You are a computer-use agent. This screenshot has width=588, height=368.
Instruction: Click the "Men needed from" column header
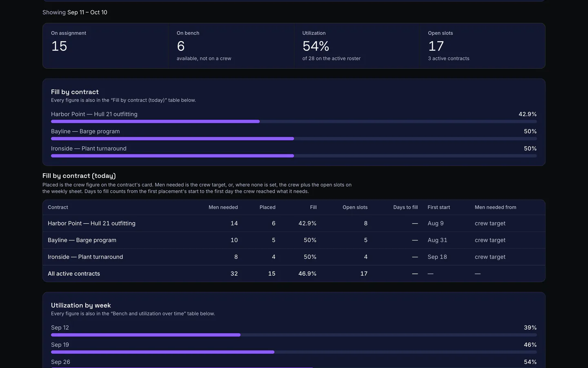495,207
